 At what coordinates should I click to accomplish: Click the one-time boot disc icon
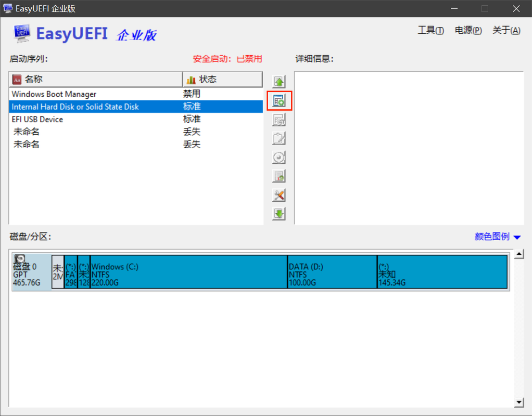pyautogui.click(x=279, y=158)
